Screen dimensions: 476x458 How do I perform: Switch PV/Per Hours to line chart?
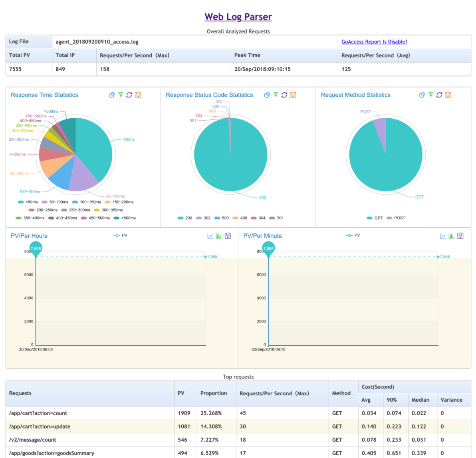coord(210,236)
